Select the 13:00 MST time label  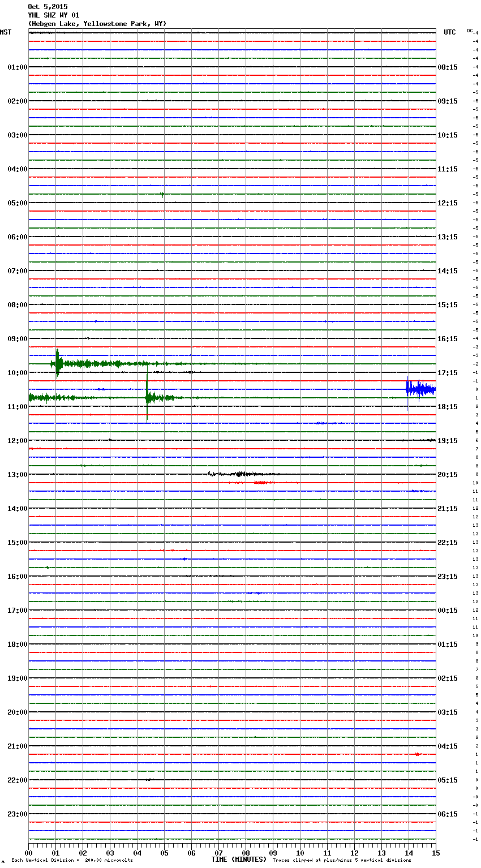17,475
